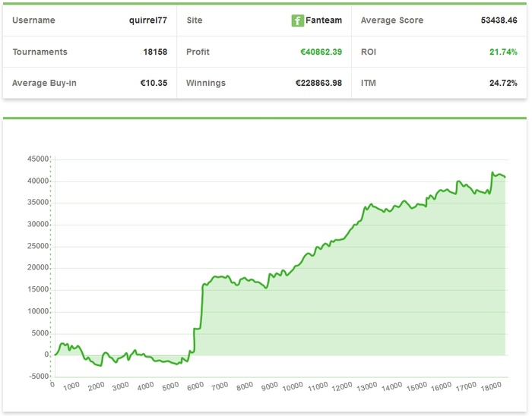Viewport: 532px width, 416px height.
Task: Click the 13000 x-axis label
Action: [x=367, y=386]
